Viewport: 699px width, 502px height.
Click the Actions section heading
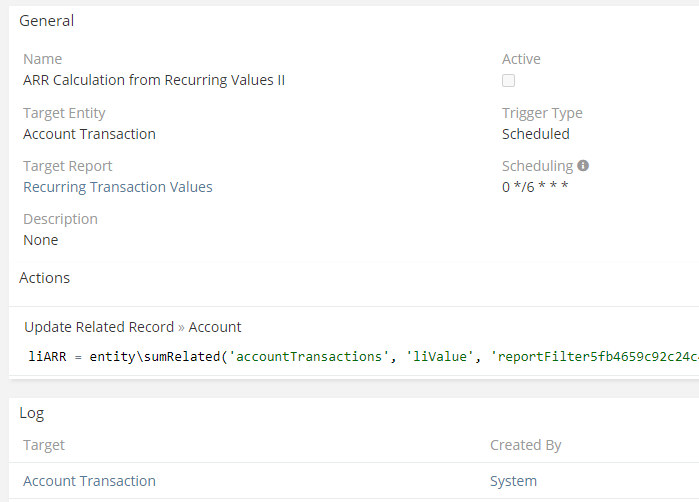(x=45, y=277)
